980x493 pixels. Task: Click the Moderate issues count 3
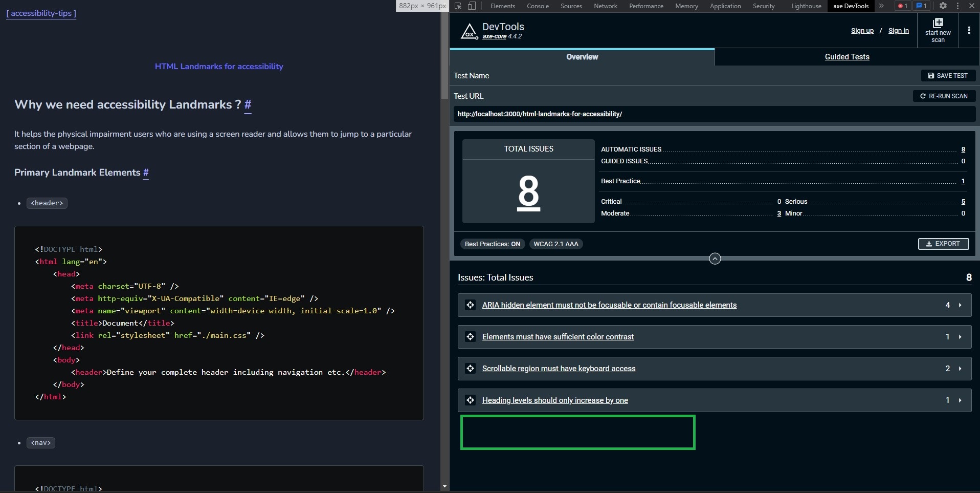pyautogui.click(x=779, y=213)
